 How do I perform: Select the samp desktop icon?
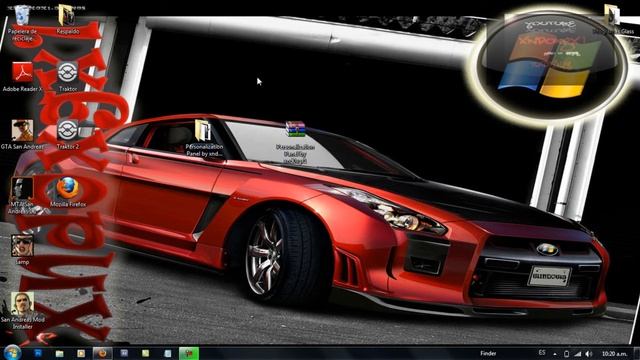(22, 250)
